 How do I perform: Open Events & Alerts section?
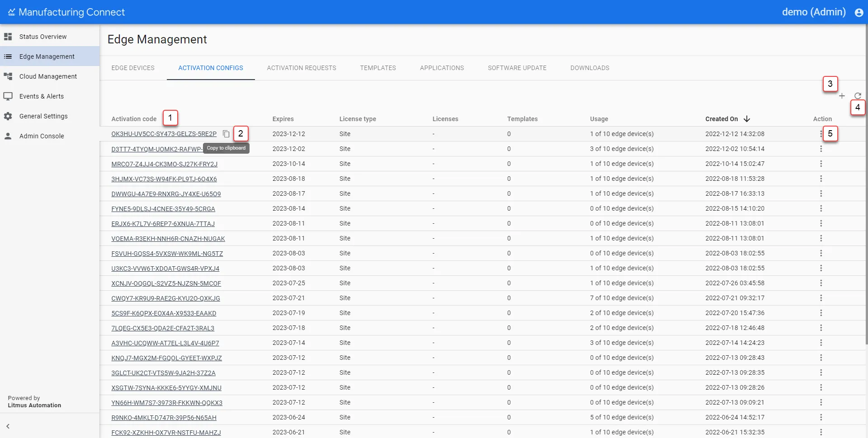(x=50, y=96)
